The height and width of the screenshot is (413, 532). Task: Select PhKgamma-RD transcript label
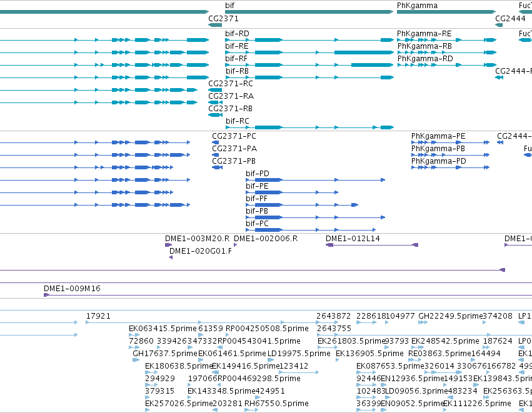[x=425, y=59]
